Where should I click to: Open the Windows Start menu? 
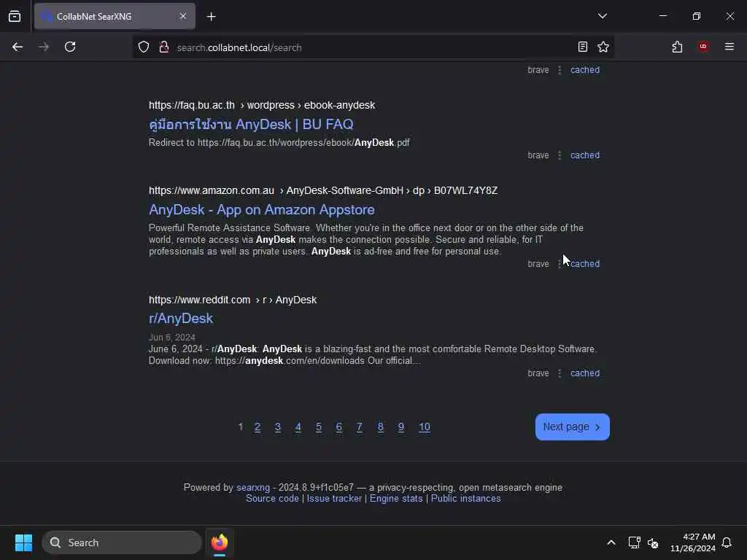(23, 542)
